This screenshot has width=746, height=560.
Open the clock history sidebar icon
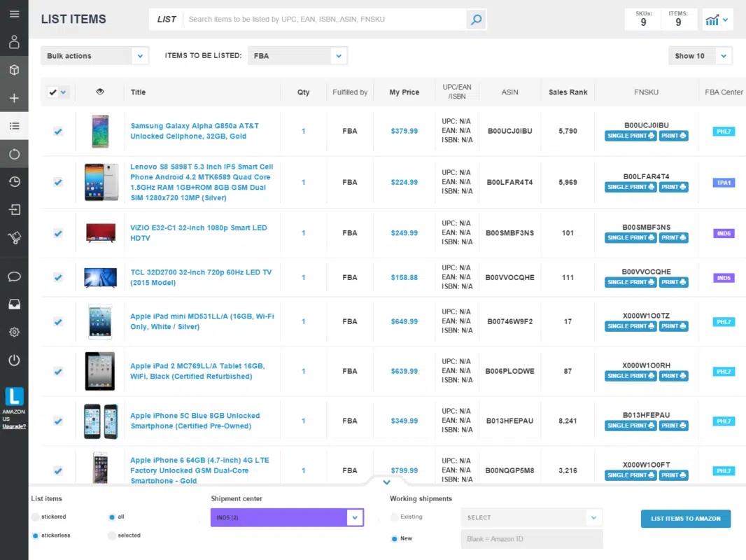14,182
